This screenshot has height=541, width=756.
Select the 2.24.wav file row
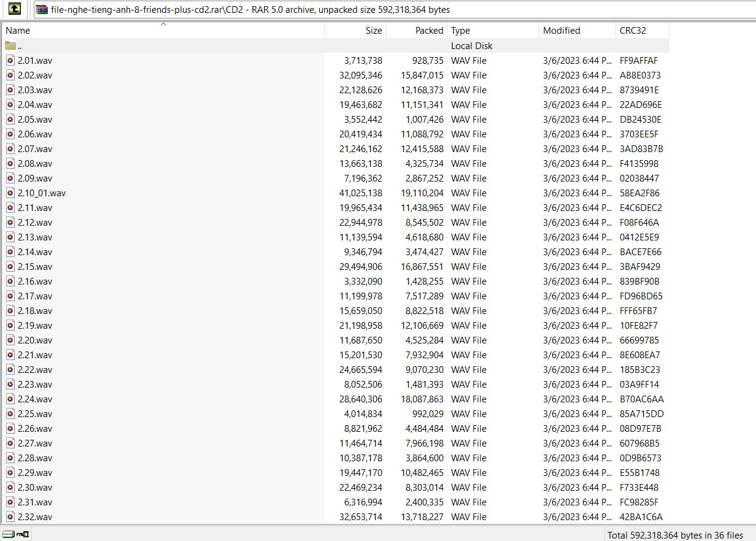coord(35,399)
